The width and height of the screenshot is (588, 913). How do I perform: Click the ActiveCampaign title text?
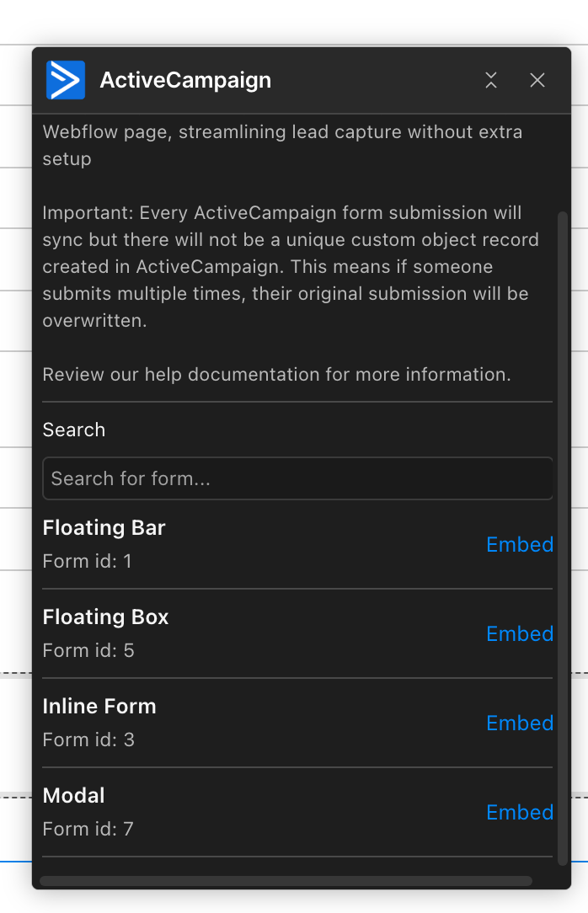(185, 80)
